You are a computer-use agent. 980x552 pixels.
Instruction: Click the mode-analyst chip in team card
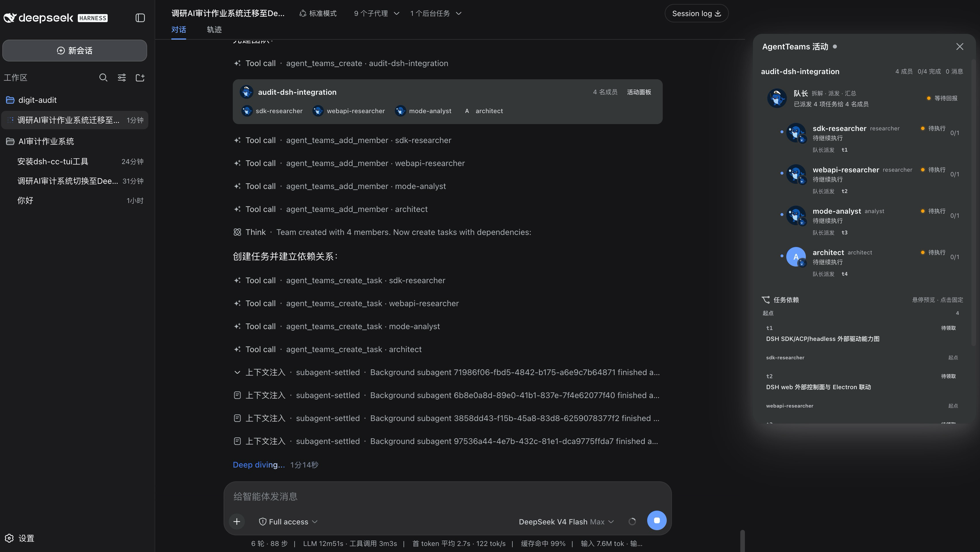423,111
